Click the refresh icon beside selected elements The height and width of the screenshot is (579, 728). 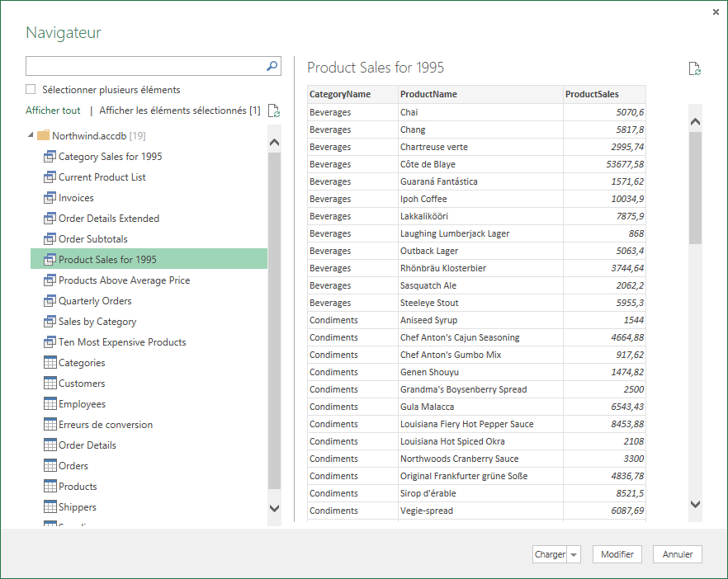tap(274, 111)
